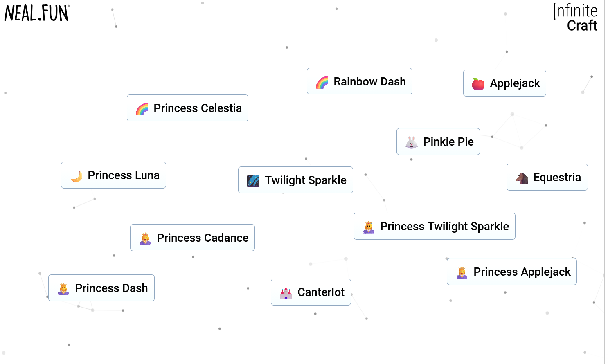Viewport: 608px width, 364px height.
Task: Click the rainbow icon on Rainbow Dash
Action: (322, 83)
